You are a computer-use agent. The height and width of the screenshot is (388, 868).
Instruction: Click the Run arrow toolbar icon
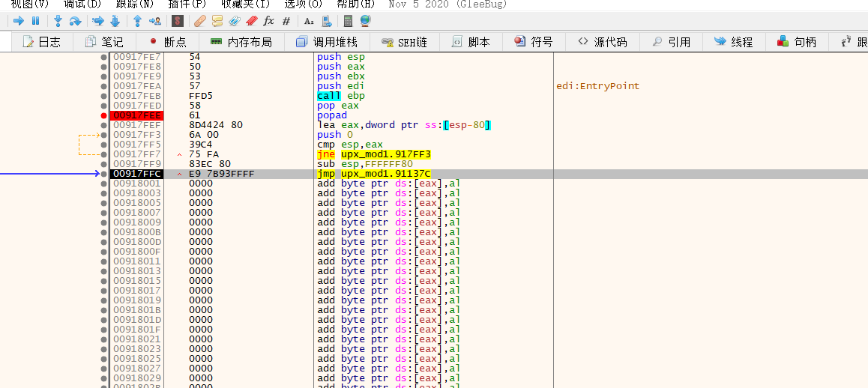pyautogui.click(x=19, y=21)
